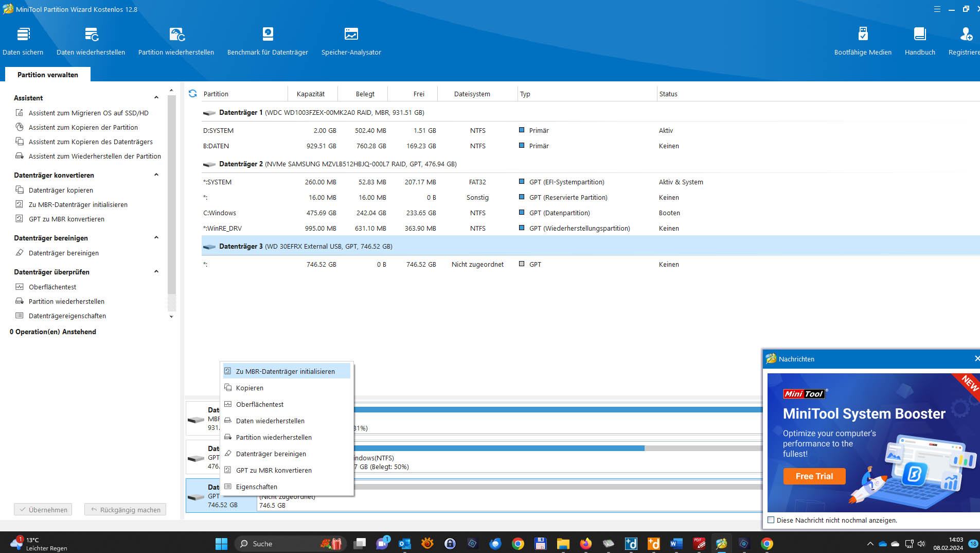980x553 pixels.
Task: Click the sidebar Oberflächentest icon
Action: click(x=20, y=287)
